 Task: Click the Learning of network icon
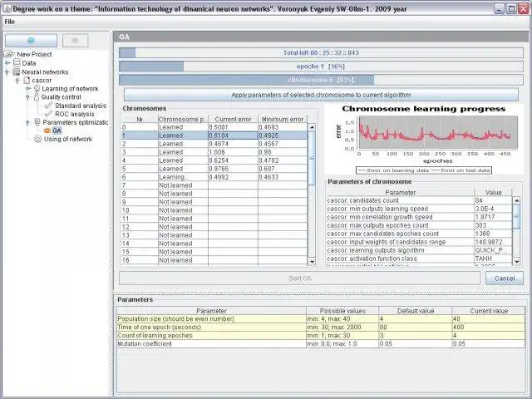(37, 89)
